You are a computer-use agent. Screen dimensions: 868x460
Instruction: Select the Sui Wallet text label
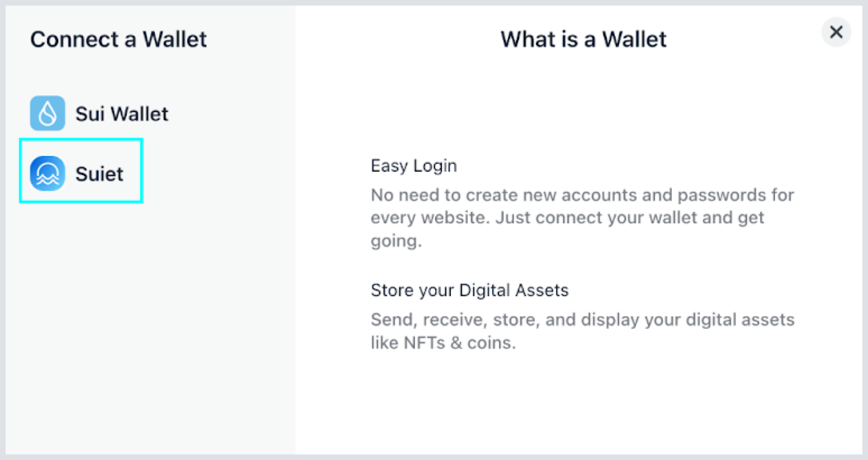(122, 114)
